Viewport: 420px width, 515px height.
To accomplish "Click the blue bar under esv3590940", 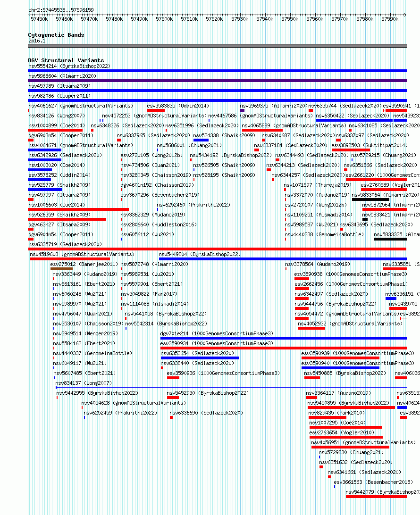I will pyautogui.click(x=340, y=368).
